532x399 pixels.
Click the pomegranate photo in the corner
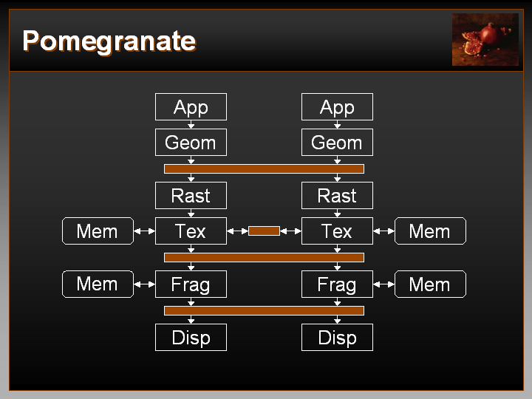(x=485, y=40)
